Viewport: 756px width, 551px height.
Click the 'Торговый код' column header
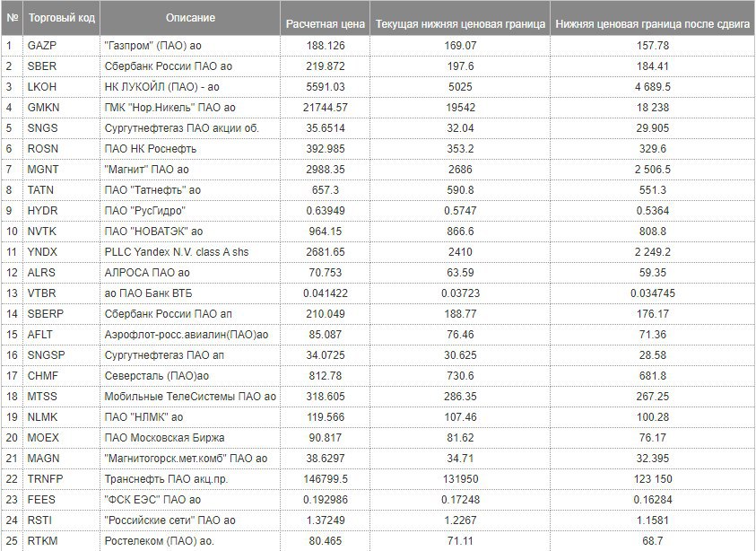61,18
